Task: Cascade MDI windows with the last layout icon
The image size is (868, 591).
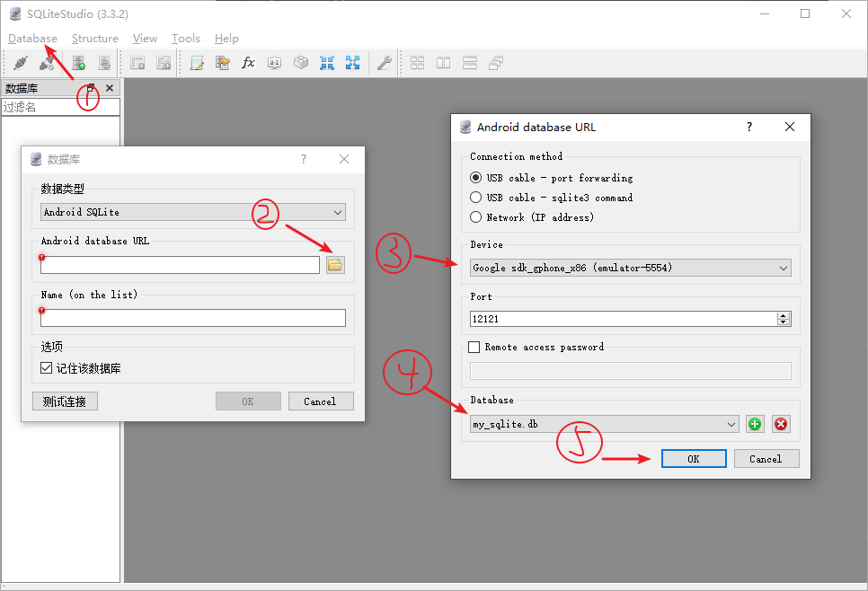Action: 495,63
